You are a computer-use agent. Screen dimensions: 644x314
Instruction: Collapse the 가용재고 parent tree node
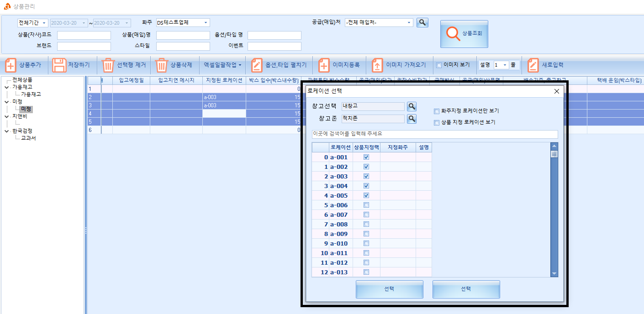click(x=6, y=87)
